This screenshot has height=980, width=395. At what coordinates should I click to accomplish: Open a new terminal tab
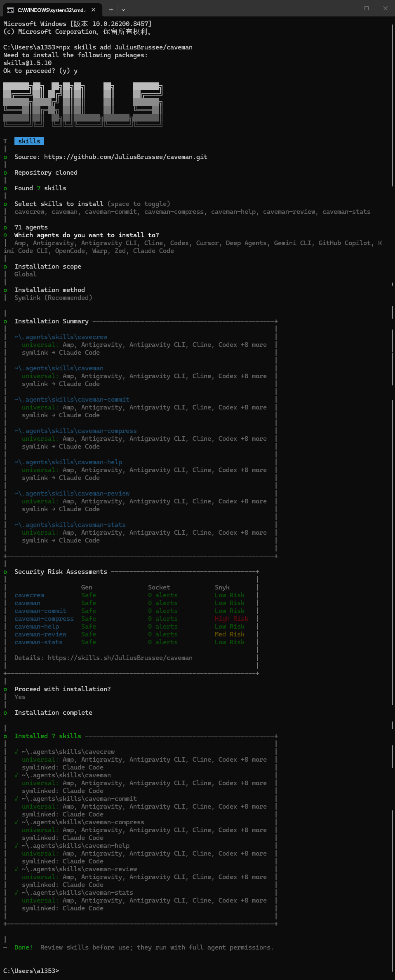[x=111, y=10]
